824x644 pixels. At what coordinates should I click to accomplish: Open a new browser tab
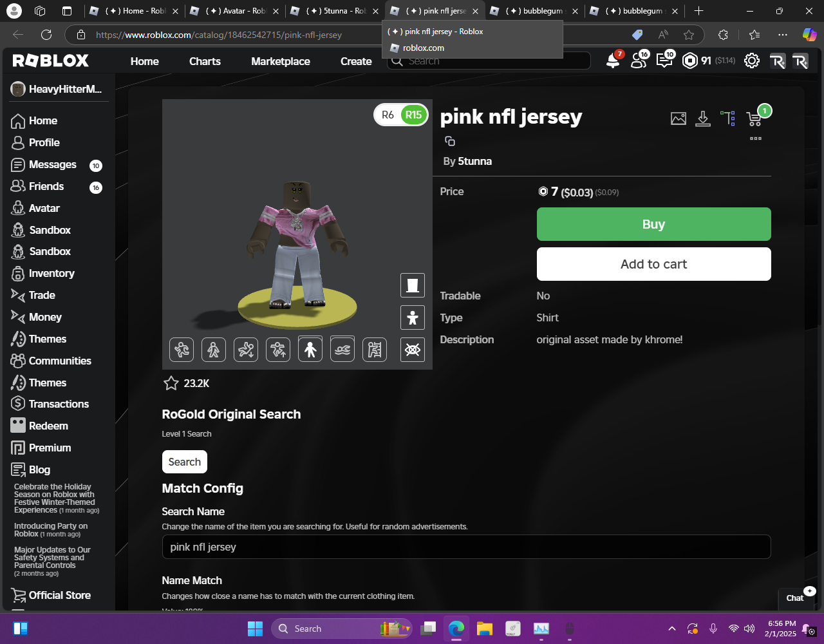(x=698, y=11)
